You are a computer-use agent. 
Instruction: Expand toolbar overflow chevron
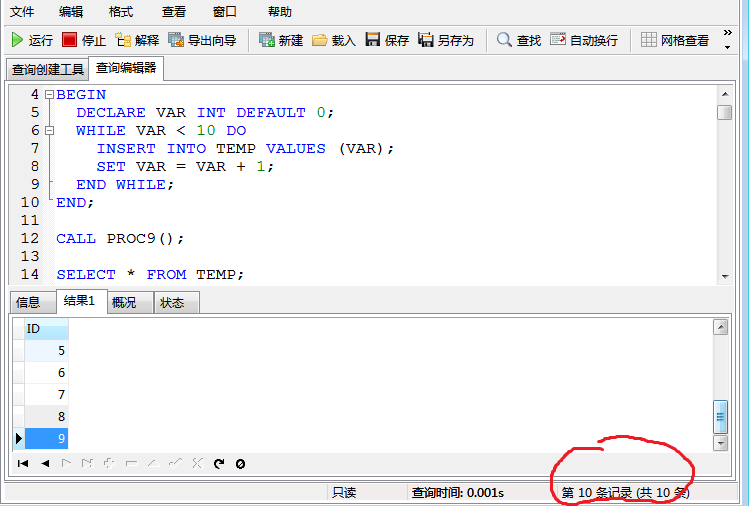coord(728,32)
